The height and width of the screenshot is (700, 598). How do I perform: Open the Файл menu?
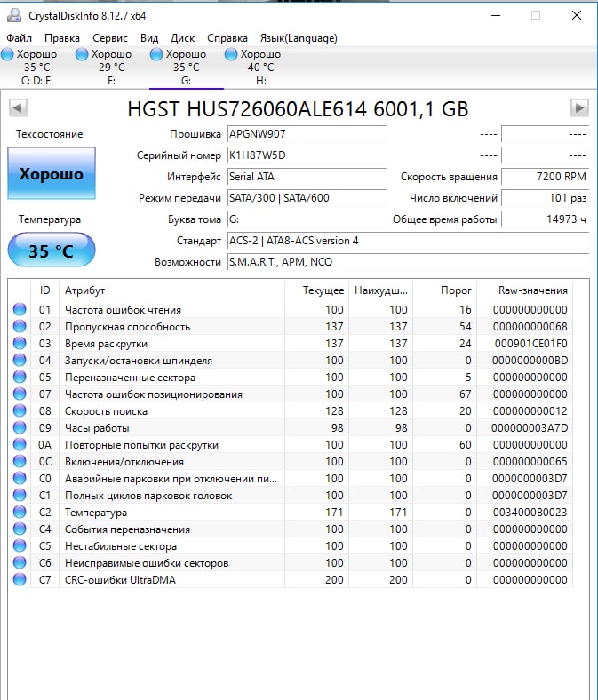click(20, 38)
